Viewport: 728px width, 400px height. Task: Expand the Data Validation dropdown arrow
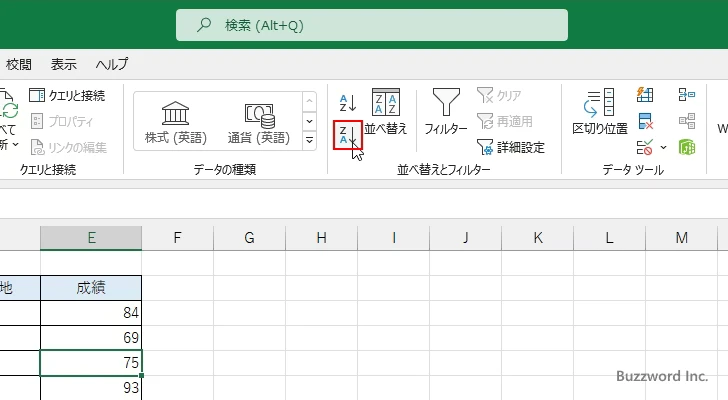coord(663,148)
